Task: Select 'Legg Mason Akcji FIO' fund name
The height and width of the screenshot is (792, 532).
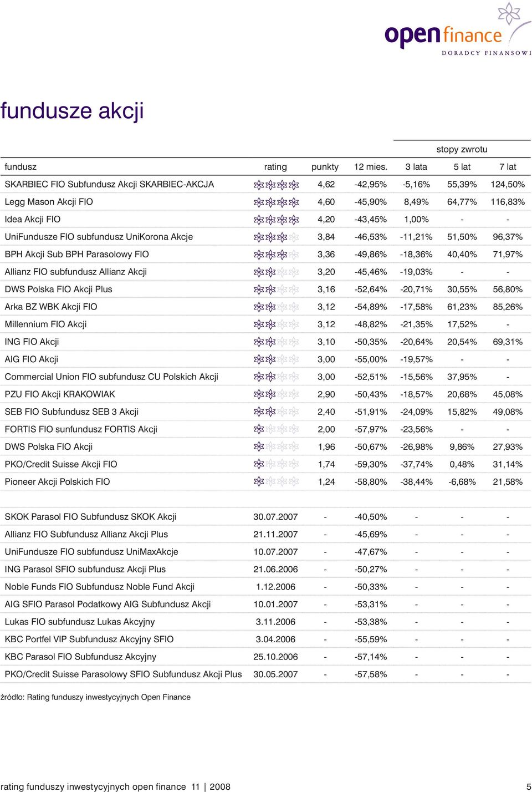Action: coord(49,202)
